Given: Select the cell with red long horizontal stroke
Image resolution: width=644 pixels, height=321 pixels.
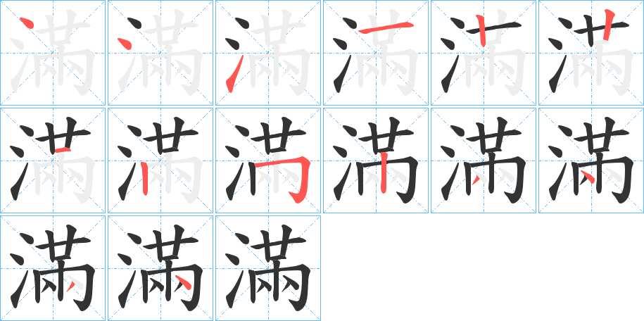Looking at the screenshot, I should (x=376, y=53).
